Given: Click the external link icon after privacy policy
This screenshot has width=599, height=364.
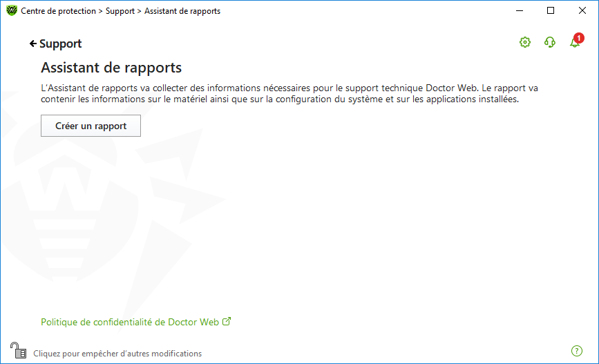Looking at the screenshot, I should pyautogui.click(x=226, y=321).
